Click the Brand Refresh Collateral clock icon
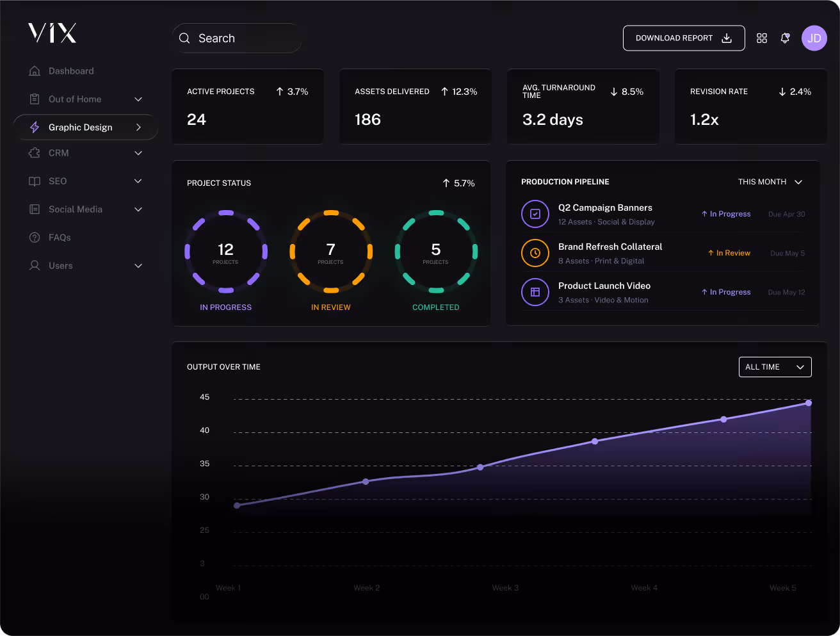The height and width of the screenshot is (636, 840). point(535,253)
